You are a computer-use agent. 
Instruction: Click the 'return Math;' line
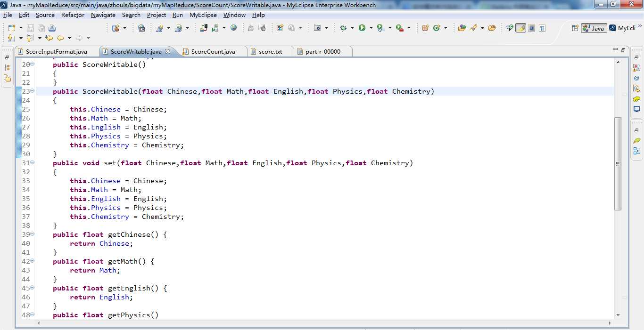95,270
